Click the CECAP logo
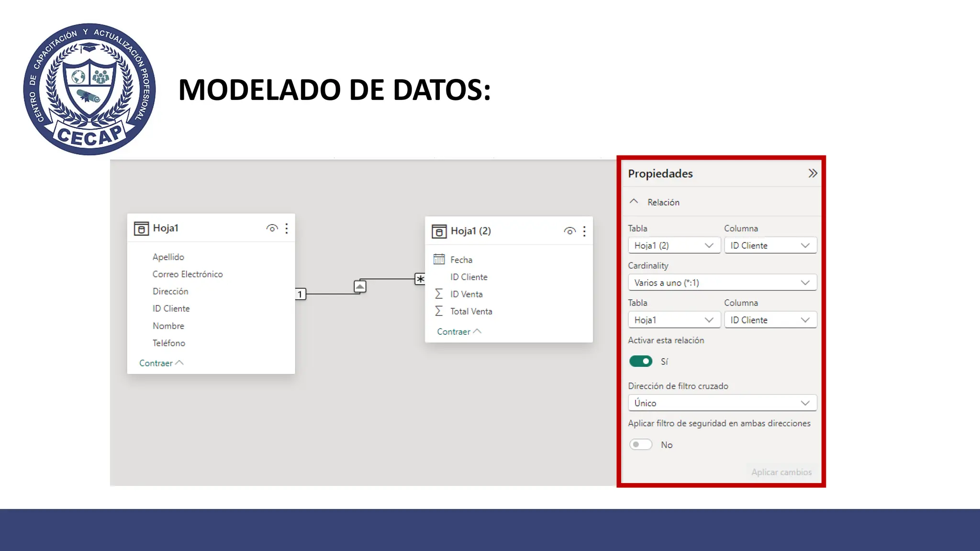Screen dimensions: 980x551 tap(89, 89)
